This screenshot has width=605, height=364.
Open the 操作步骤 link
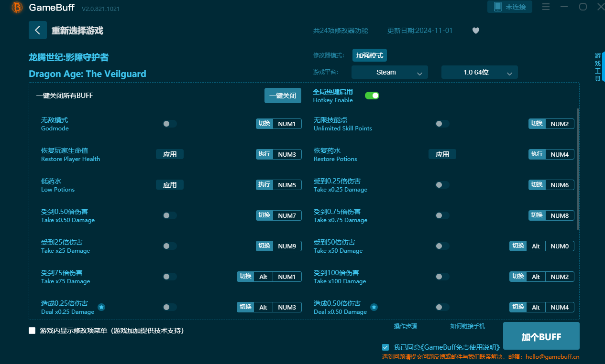406,326
